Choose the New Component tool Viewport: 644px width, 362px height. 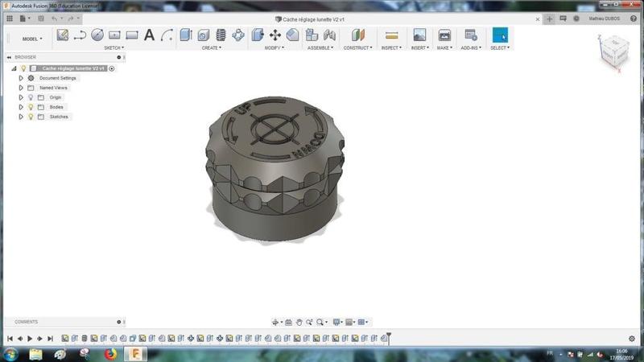[x=312, y=35]
